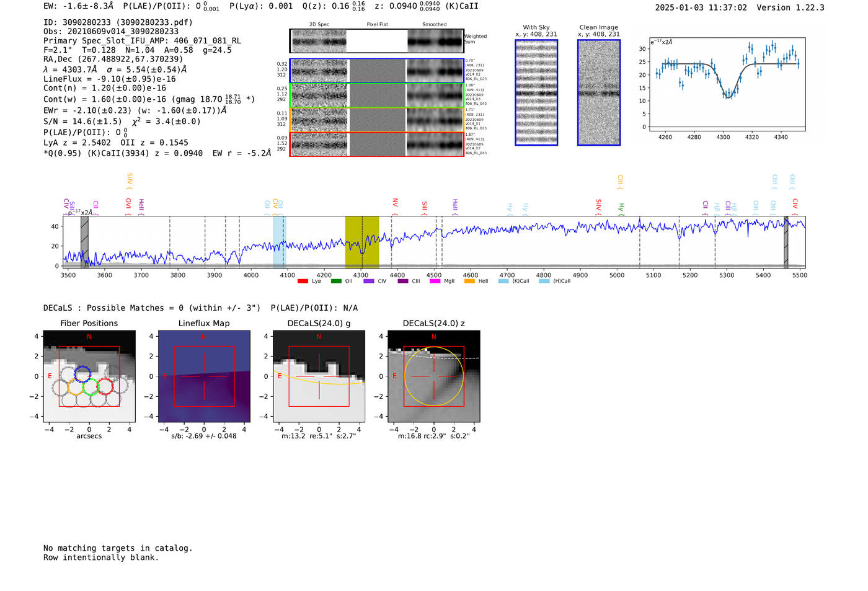
Task: Click the blue-bordered Pixel Flat cutout
Action: pyautogui.click(x=377, y=71)
